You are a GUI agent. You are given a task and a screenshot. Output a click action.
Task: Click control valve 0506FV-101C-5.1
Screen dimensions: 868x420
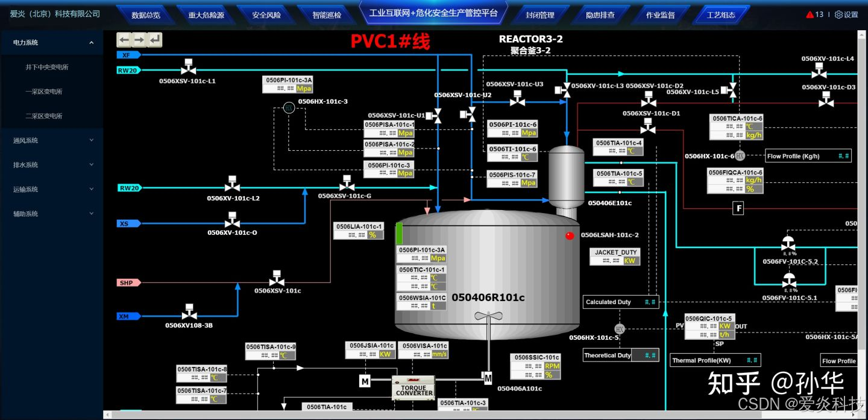pos(789,279)
